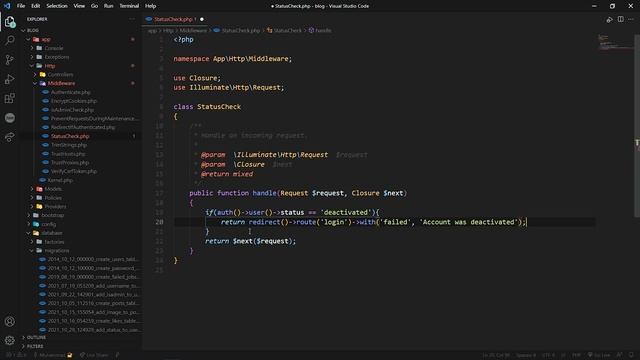Open the View menu
640x360 pixels.
79,6
